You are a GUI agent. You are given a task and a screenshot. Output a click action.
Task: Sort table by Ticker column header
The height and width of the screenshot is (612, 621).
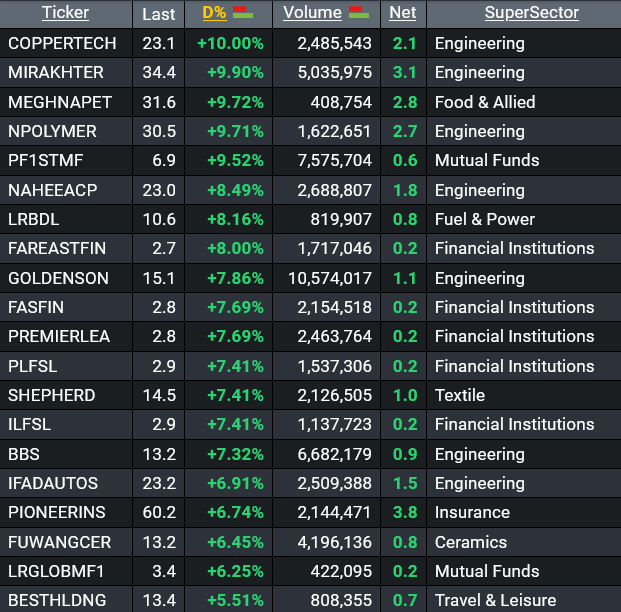[x=65, y=13]
